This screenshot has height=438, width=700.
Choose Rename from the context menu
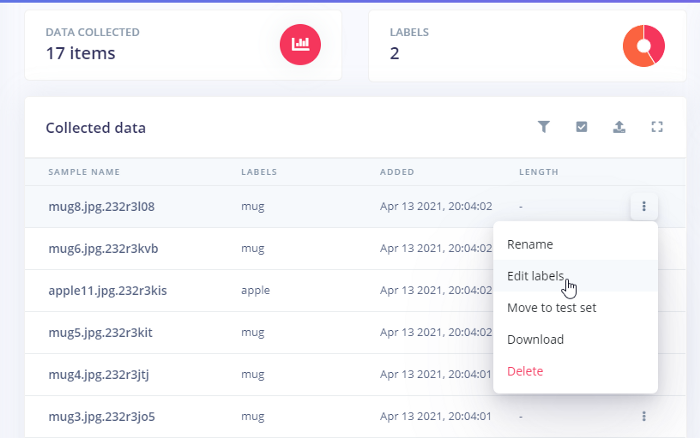pyautogui.click(x=530, y=244)
